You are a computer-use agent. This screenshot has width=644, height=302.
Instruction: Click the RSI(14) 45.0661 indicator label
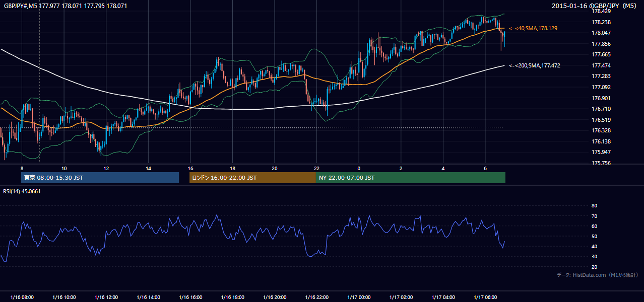22,191
